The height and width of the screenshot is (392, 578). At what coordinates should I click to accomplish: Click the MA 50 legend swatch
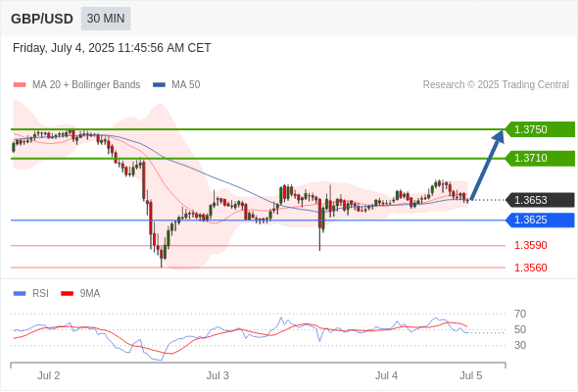159,85
